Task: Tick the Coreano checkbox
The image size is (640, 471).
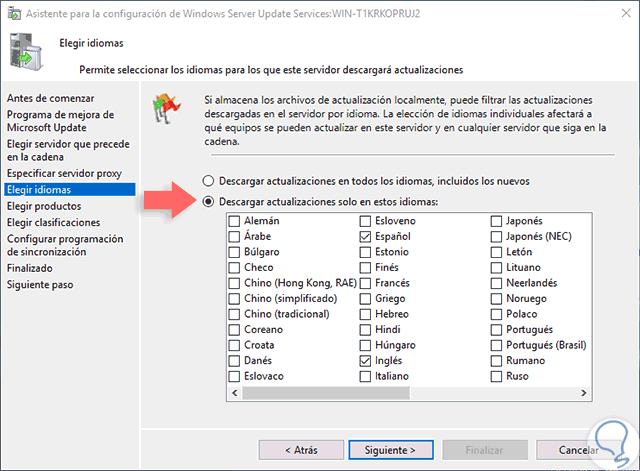Action: tap(234, 330)
